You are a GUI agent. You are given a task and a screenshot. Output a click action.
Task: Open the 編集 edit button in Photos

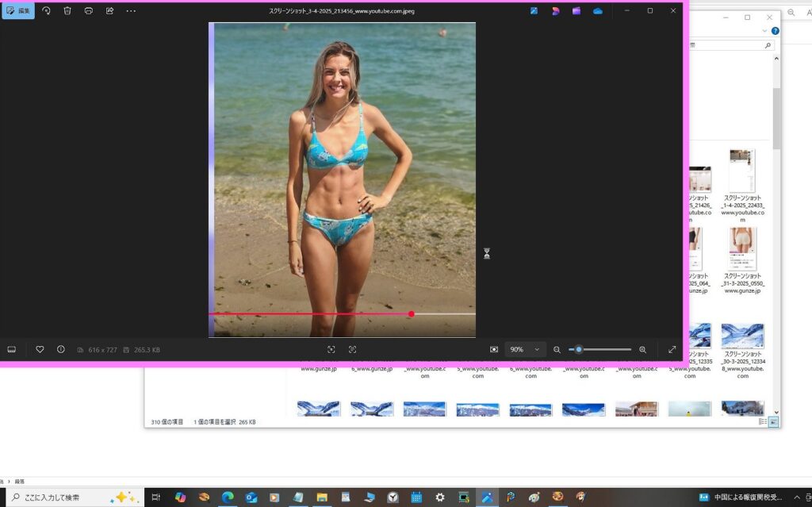[x=18, y=10]
